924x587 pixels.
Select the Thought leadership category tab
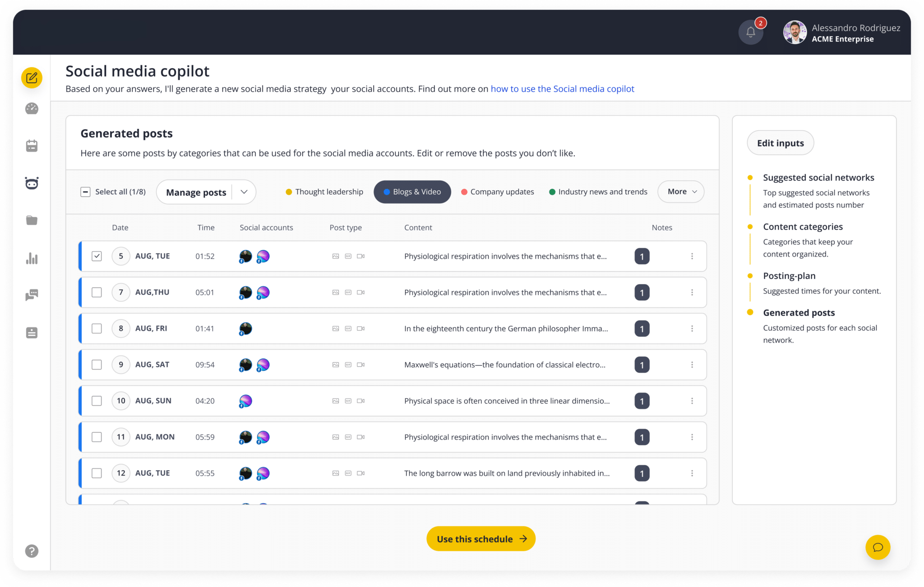coord(324,192)
